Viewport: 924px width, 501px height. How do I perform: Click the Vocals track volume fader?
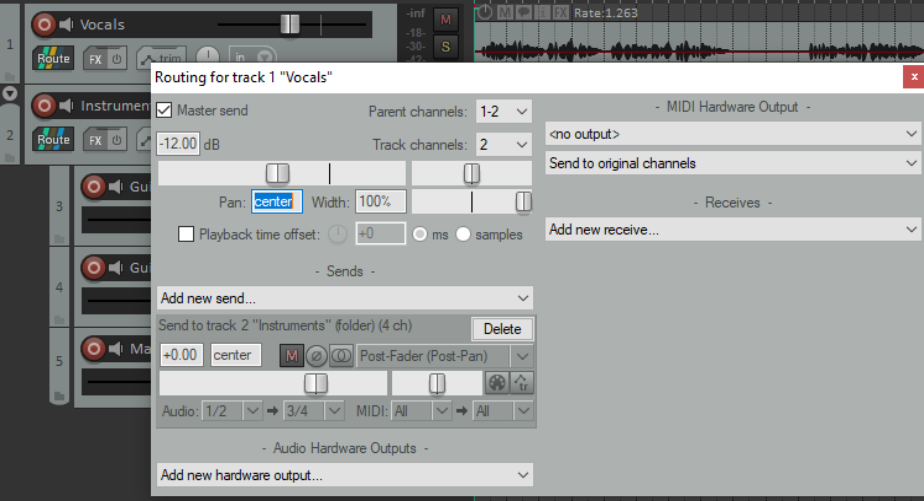click(289, 24)
